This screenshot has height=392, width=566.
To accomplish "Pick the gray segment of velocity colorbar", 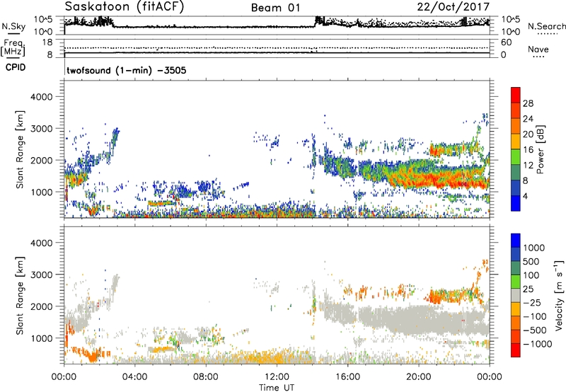I will click(516, 295).
